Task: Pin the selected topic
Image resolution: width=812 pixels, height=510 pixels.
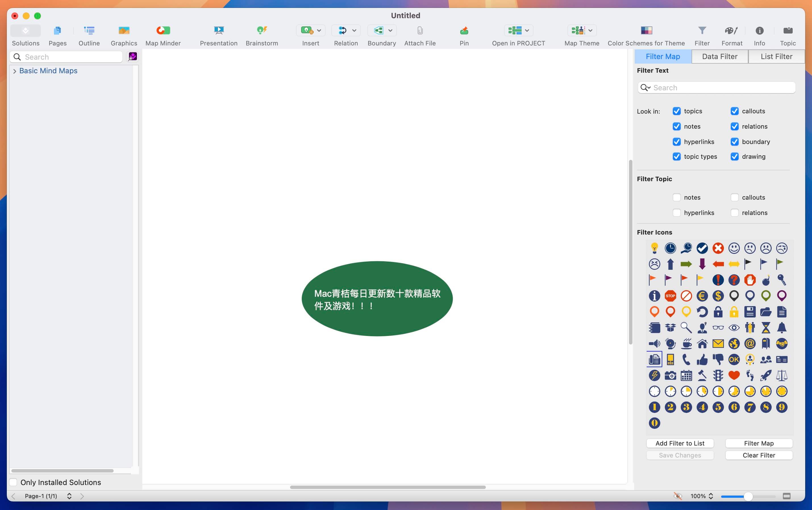Action: (464, 34)
